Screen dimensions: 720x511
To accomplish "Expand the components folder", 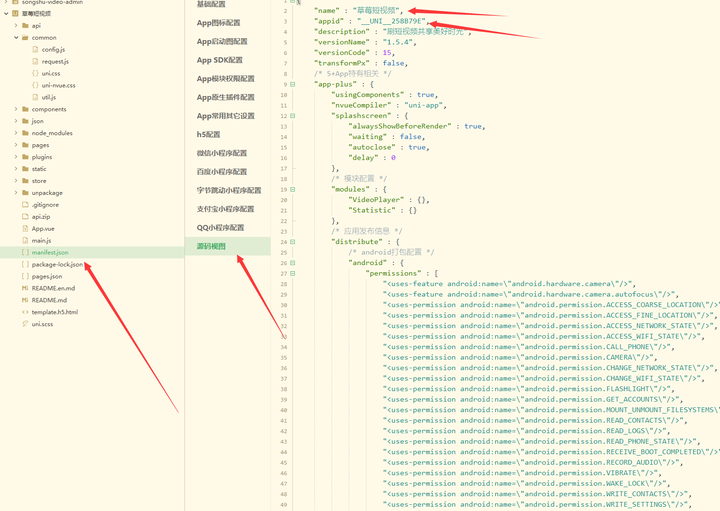I will (16, 109).
